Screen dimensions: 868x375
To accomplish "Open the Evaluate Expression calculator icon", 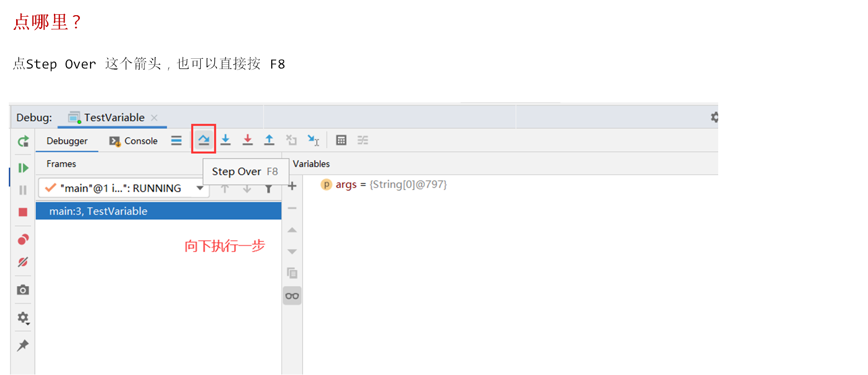I will tap(341, 141).
